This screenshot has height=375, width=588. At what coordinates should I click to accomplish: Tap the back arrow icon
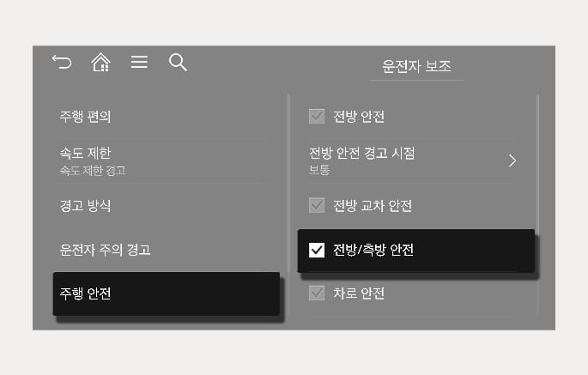62,62
